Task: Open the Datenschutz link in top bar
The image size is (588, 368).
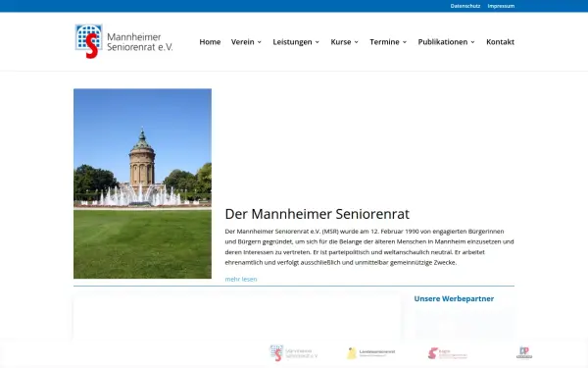Action: point(465,6)
